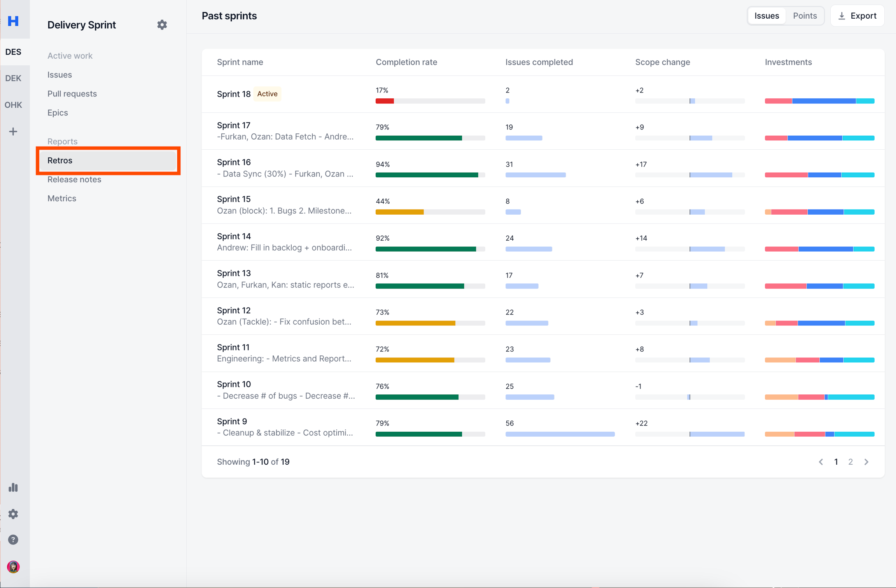
Task: Go to previous page chevron
Action: point(821,462)
